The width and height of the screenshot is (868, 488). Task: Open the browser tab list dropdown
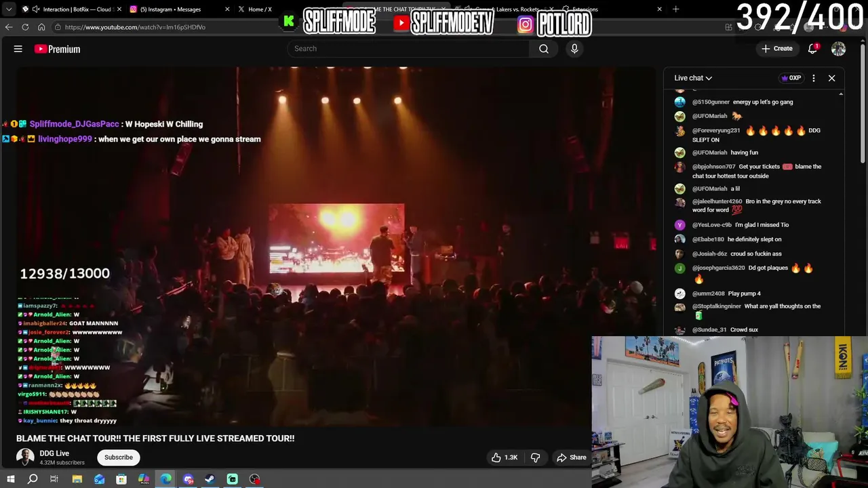click(9, 9)
